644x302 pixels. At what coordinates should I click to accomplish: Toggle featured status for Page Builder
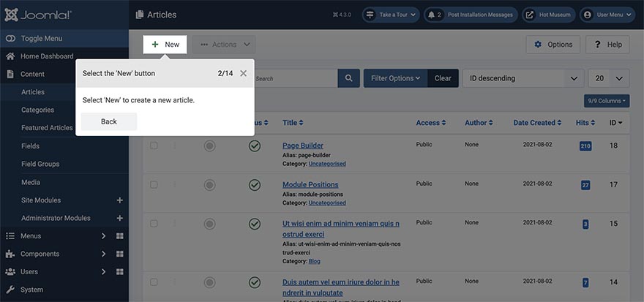pyautogui.click(x=209, y=146)
